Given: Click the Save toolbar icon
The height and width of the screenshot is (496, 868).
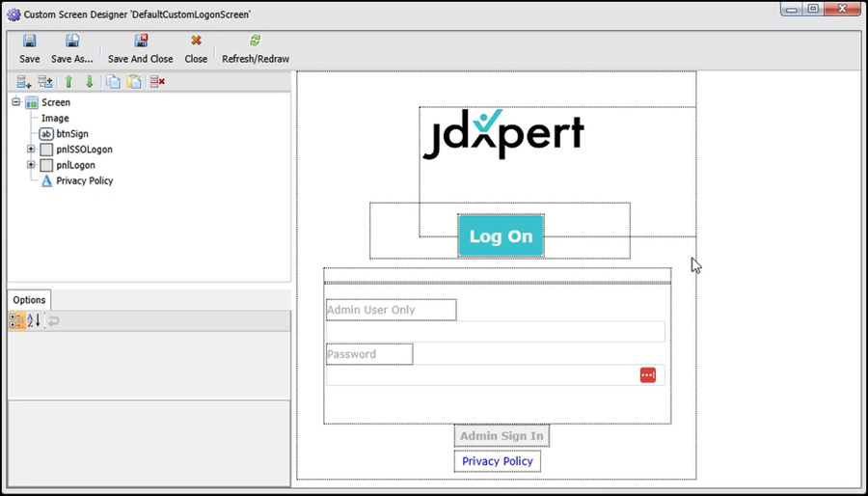Looking at the screenshot, I should point(29,41).
